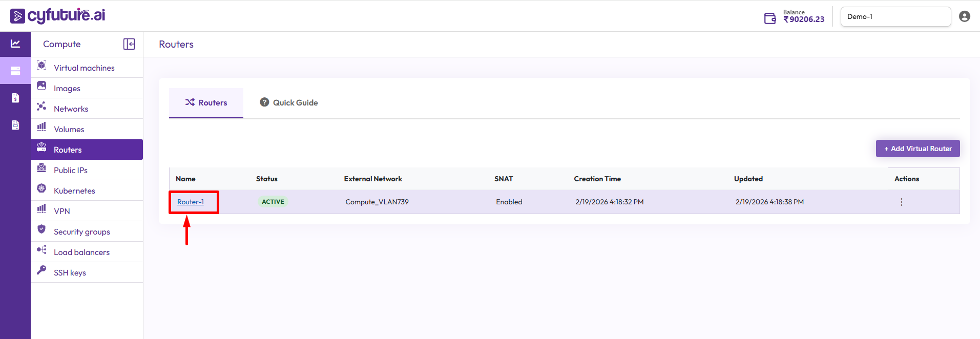Click the cyfuture.ai logo

[58, 15]
